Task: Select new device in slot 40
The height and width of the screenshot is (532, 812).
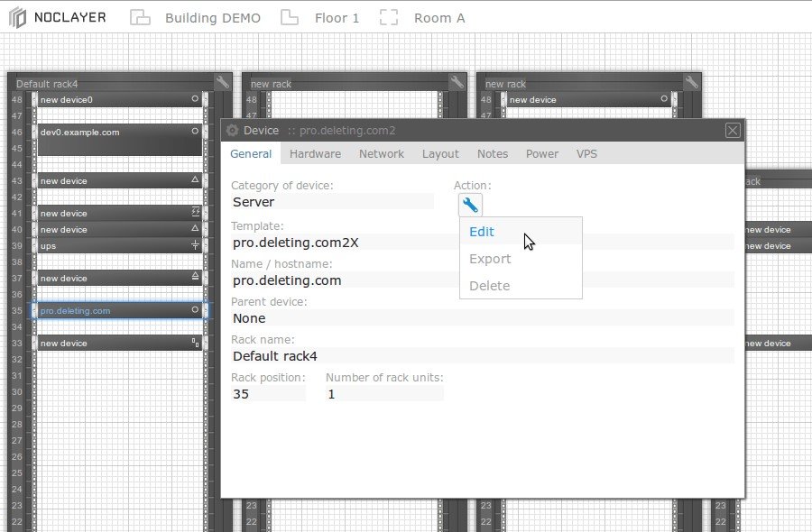Action: coord(120,229)
